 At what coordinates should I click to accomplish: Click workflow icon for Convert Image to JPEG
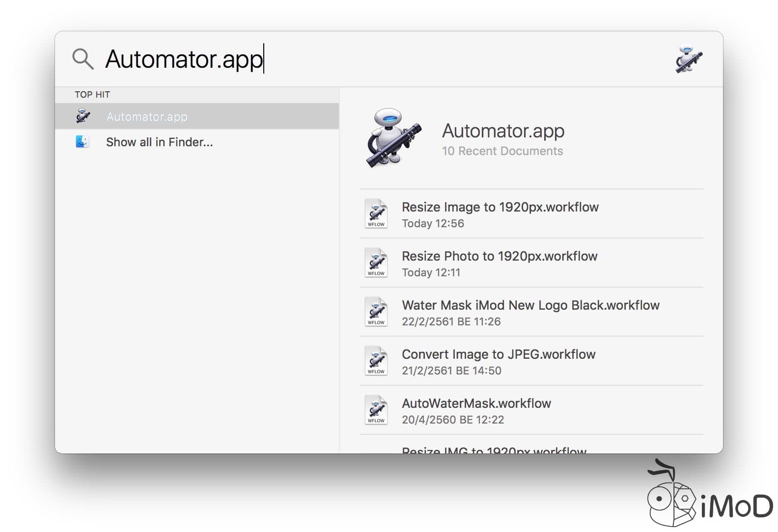click(376, 361)
